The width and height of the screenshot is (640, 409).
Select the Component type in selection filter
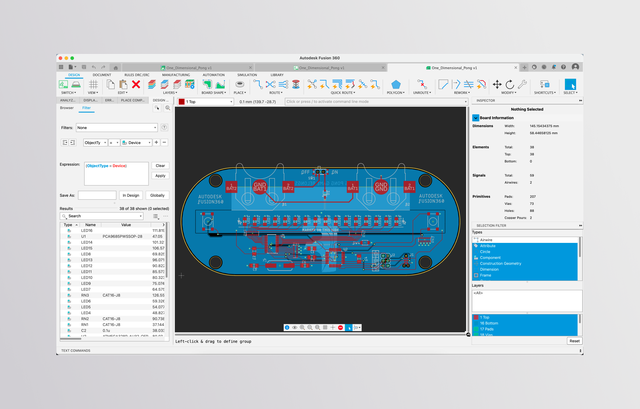(x=525, y=258)
